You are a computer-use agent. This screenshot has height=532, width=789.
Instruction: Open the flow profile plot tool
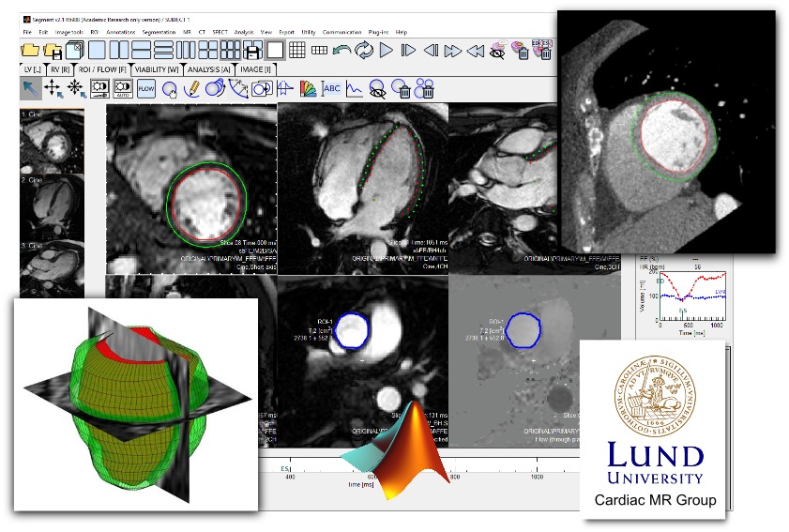pyautogui.click(x=285, y=88)
